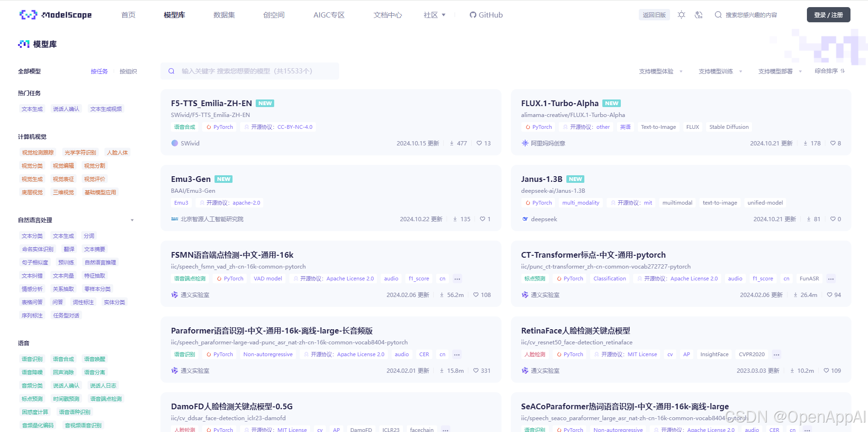Screen dimensions: 868x432
Task: Click the 北京智源人工智能研究院 organization icon
Action: pyautogui.click(x=175, y=219)
